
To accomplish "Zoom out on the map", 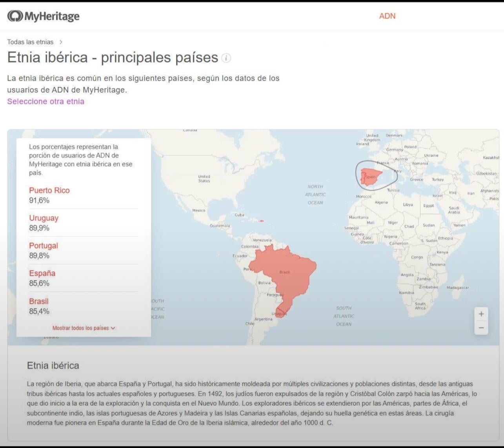I will pos(481,328).
